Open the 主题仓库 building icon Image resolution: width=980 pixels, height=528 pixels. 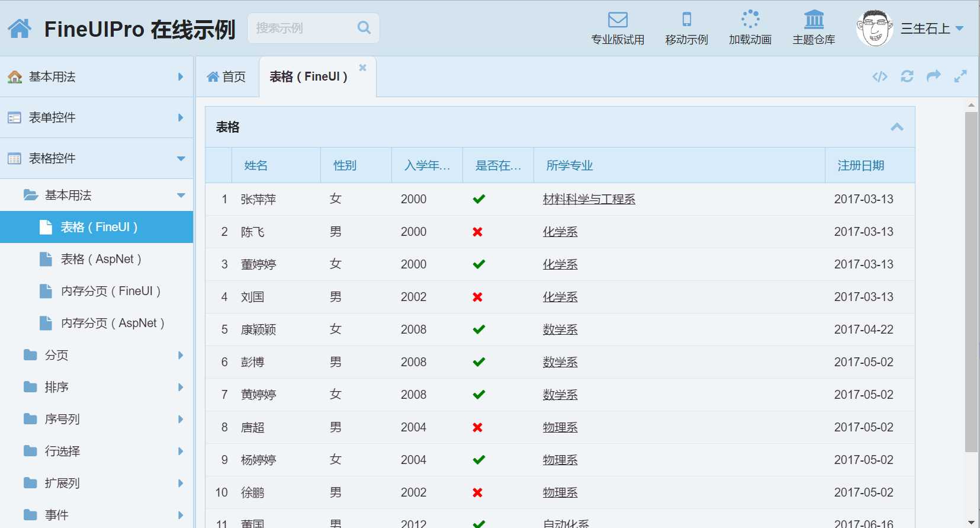pyautogui.click(x=814, y=19)
